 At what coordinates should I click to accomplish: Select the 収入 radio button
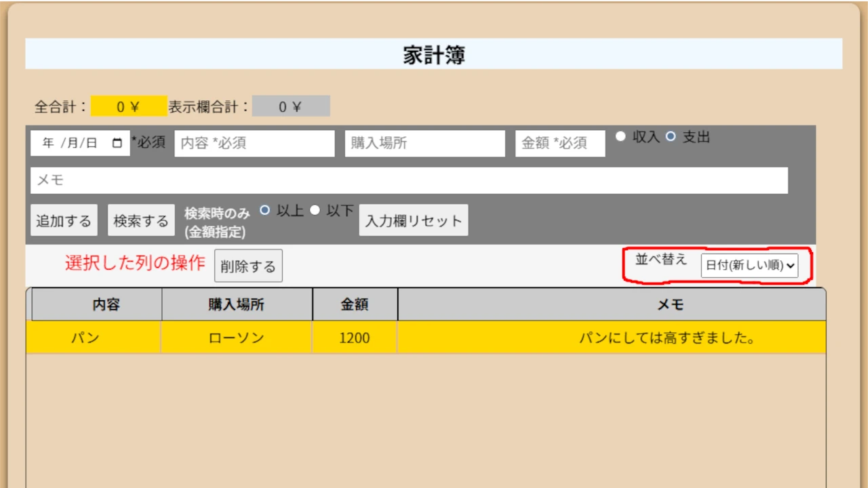pos(620,136)
